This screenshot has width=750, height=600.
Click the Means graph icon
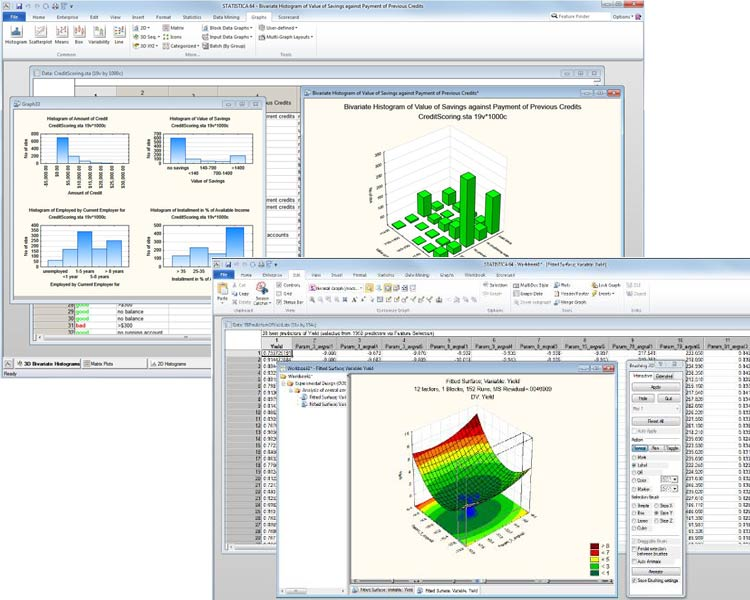62,32
